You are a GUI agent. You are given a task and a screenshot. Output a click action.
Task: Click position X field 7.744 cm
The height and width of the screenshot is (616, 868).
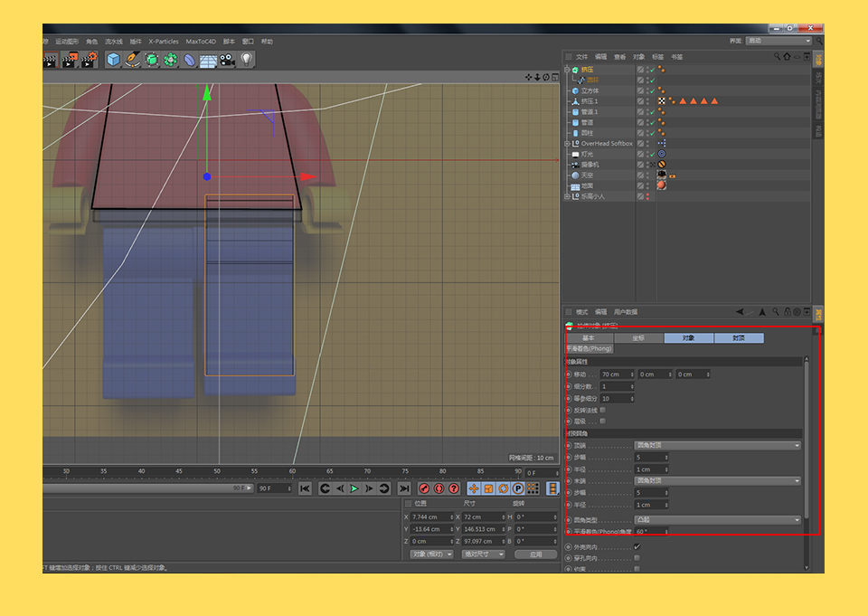click(x=432, y=516)
